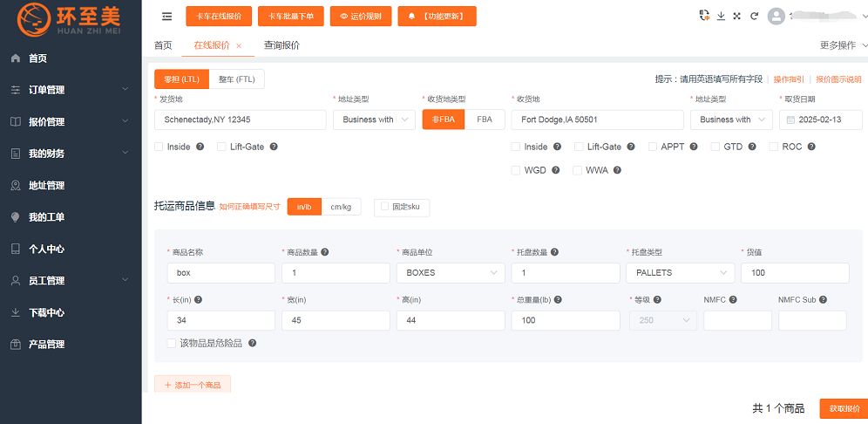Close the 在线报价 tab

tap(239, 45)
